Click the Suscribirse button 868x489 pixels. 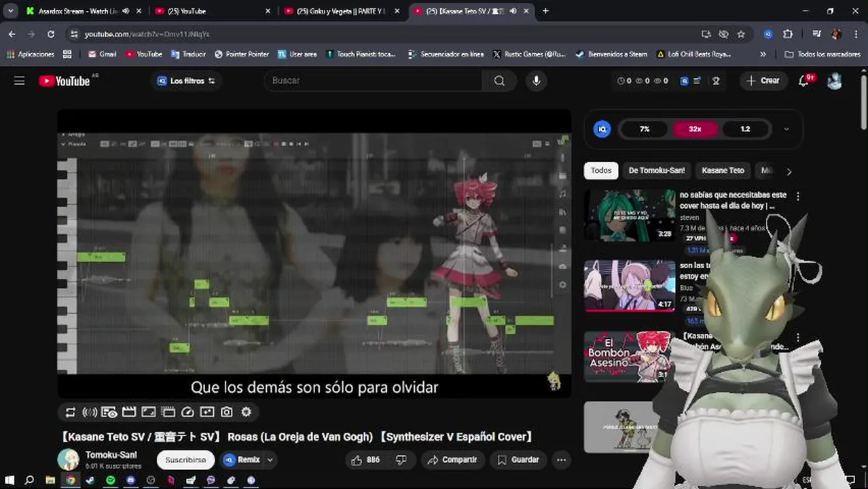click(x=185, y=460)
